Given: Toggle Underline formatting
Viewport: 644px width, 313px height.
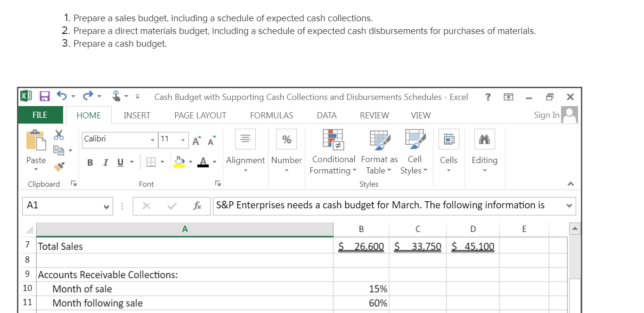Looking at the screenshot, I should click(x=120, y=163).
